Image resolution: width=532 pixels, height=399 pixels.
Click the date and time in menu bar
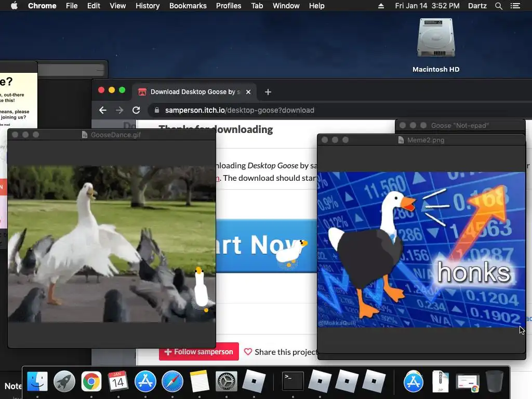point(427,6)
